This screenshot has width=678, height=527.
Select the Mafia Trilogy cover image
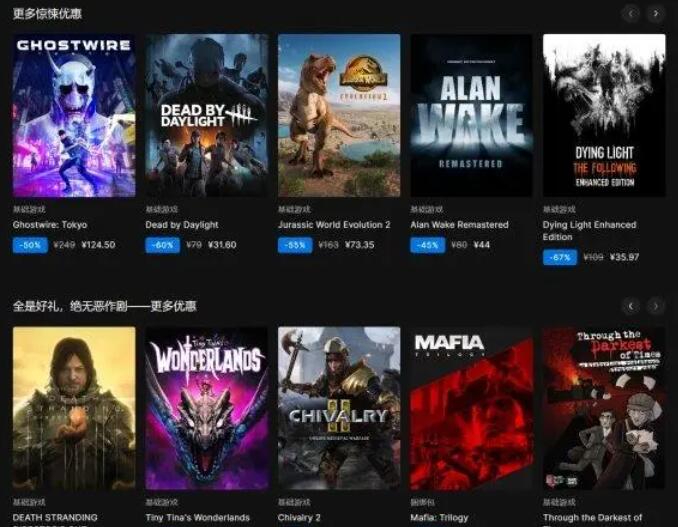click(471, 408)
